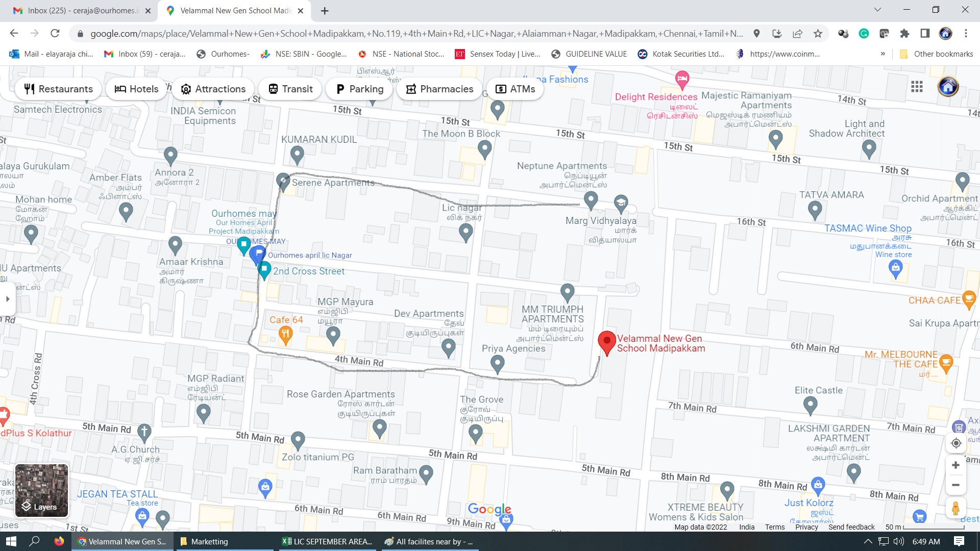Select the Parking category chip
This screenshot has height=551, width=980.
pyautogui.click(x=359, y=89)
